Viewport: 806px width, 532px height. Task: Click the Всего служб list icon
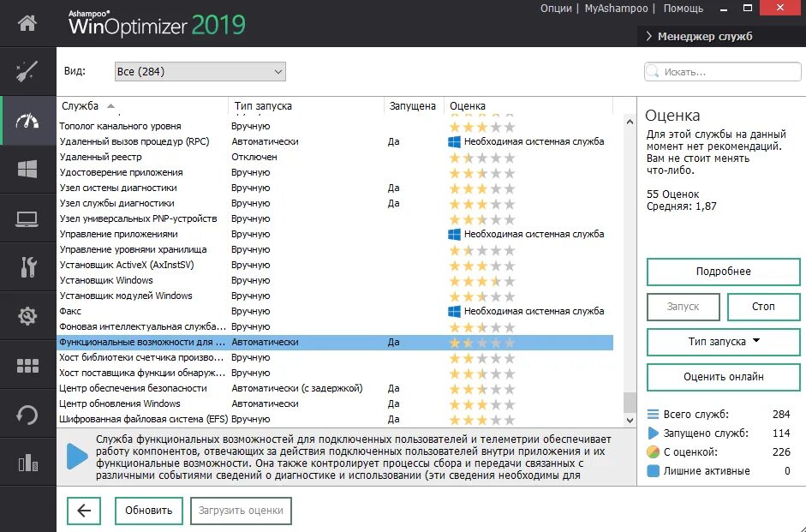tap(653, 415)
